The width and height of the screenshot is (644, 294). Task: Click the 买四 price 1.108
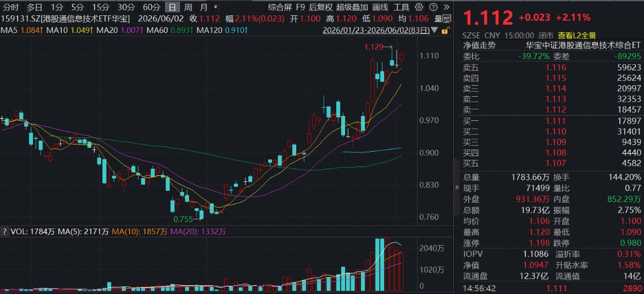click(x=556, y=153)
